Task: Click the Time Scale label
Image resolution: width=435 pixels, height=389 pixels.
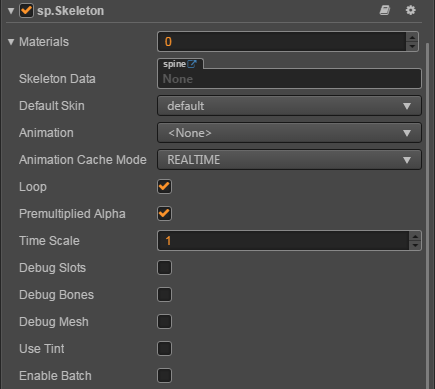Action: point(49,241)
